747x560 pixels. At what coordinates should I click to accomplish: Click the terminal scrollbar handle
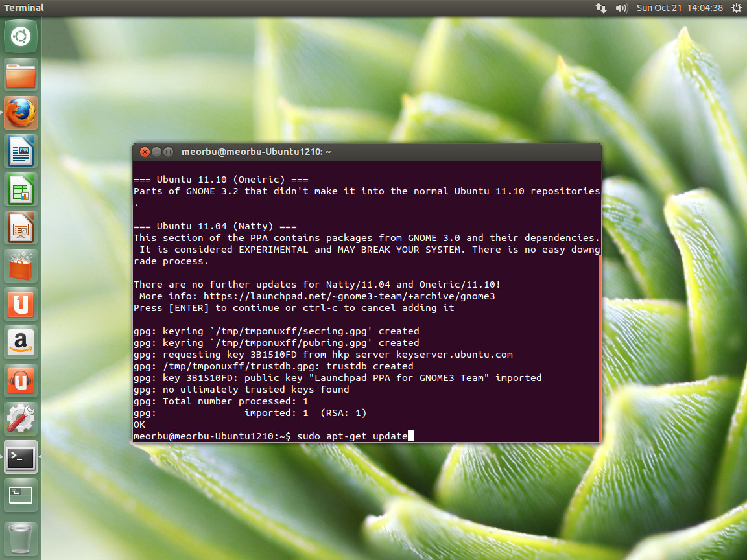[x=600, y=349]
